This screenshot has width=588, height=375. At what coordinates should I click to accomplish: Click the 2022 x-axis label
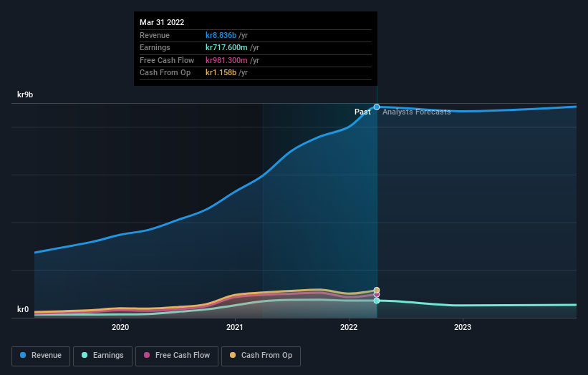click(x=349, y=328)
